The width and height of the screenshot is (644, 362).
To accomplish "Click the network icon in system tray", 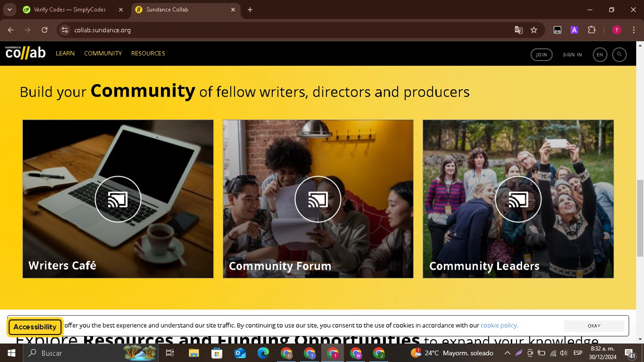I will [x=553, y=353].
